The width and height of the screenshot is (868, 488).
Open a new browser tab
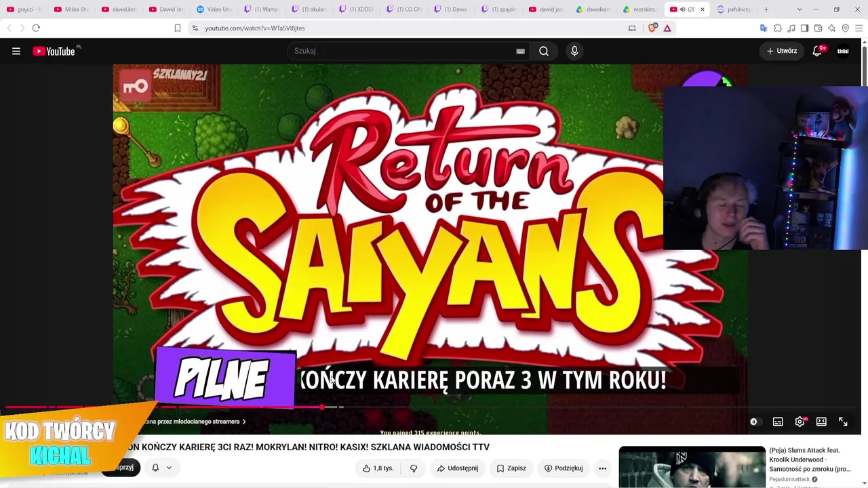pos(766,9)
